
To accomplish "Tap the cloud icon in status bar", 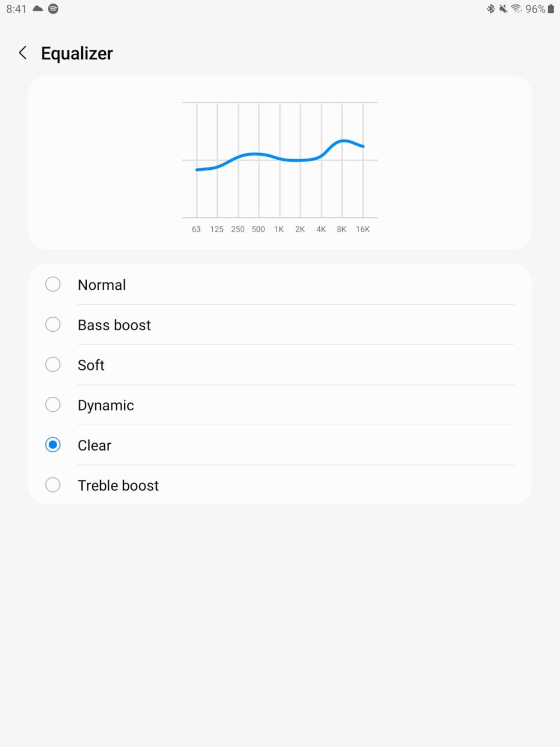I will click(x=38, y=9).
